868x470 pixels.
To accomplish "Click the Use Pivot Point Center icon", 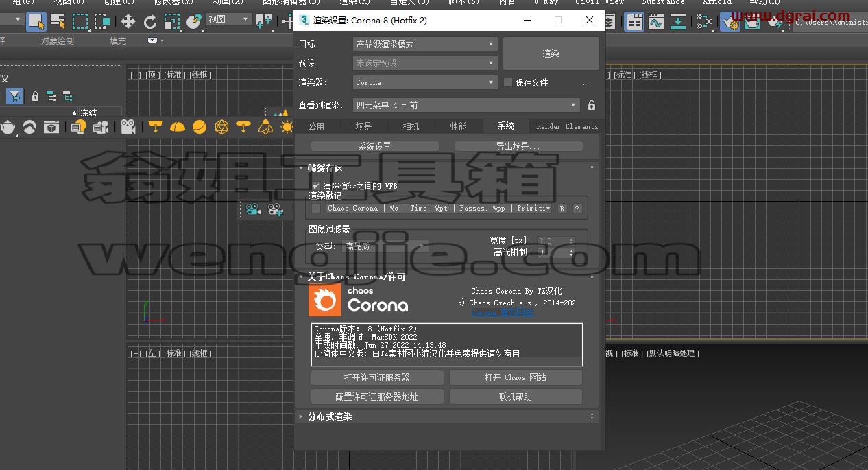I will point(264,21).
